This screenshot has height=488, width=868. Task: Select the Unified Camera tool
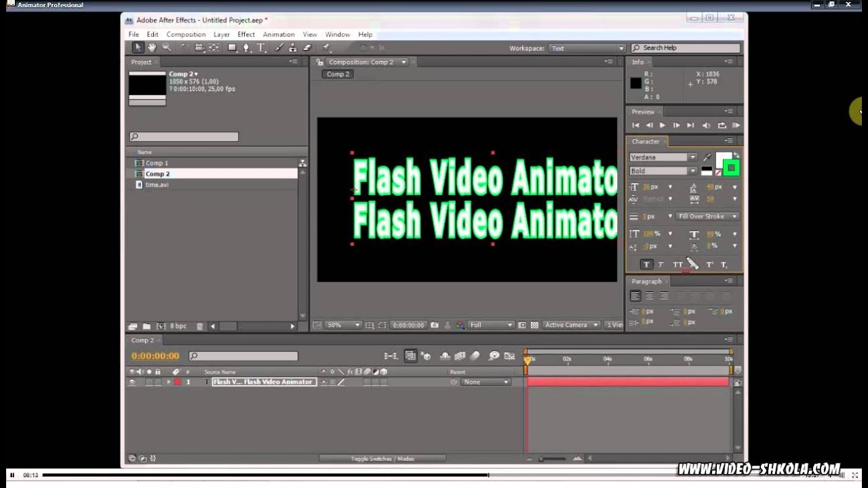coord(199,47)
